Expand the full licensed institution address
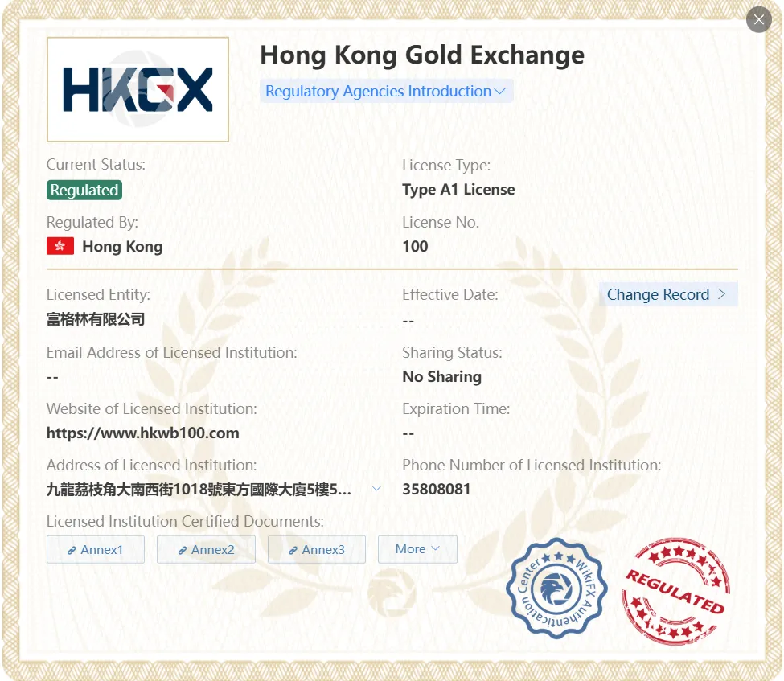This screenshot has width=784, height=681. 376,489
